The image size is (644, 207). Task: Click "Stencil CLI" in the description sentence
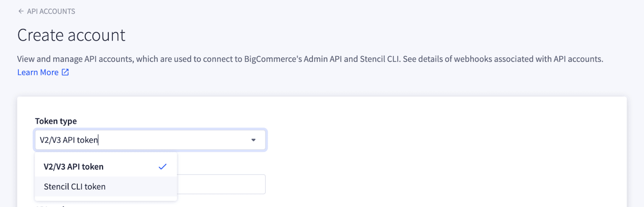coord(380,59)
